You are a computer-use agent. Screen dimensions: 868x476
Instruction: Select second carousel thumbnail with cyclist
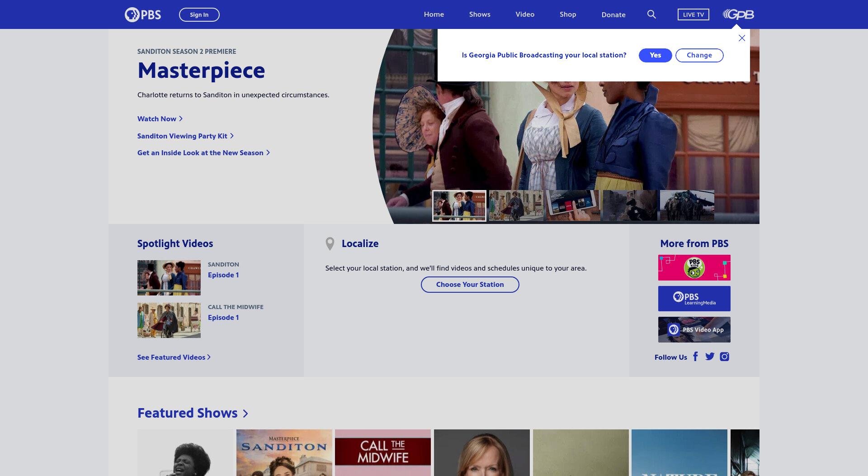516,206
